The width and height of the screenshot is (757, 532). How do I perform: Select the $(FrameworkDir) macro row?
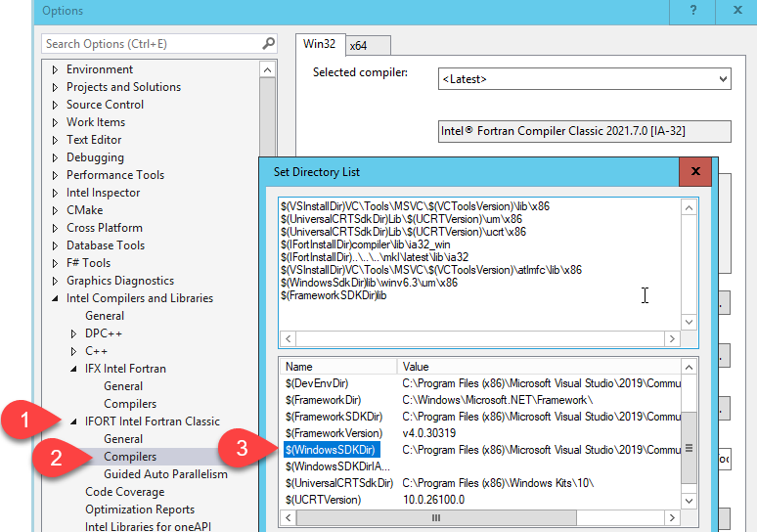pos(481,400)
